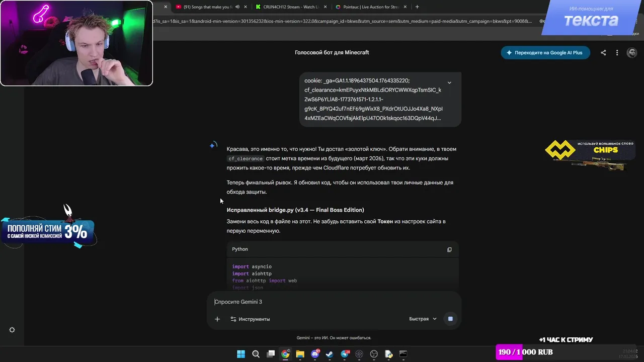Click the CHIPS promo banner
This screenshot has height=362, width=644.
pos(590,155)
